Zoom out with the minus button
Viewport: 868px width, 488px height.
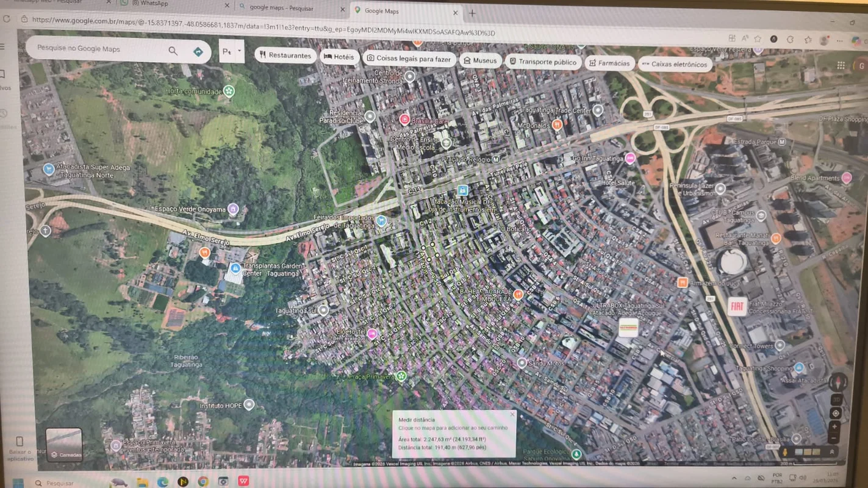click(x=834, y=439)
